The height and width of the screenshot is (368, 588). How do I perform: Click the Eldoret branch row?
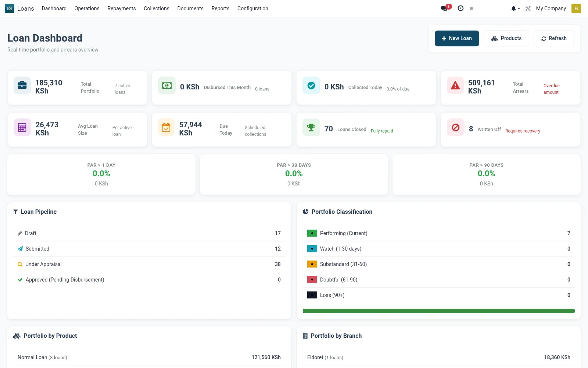[x=439, y=357]
